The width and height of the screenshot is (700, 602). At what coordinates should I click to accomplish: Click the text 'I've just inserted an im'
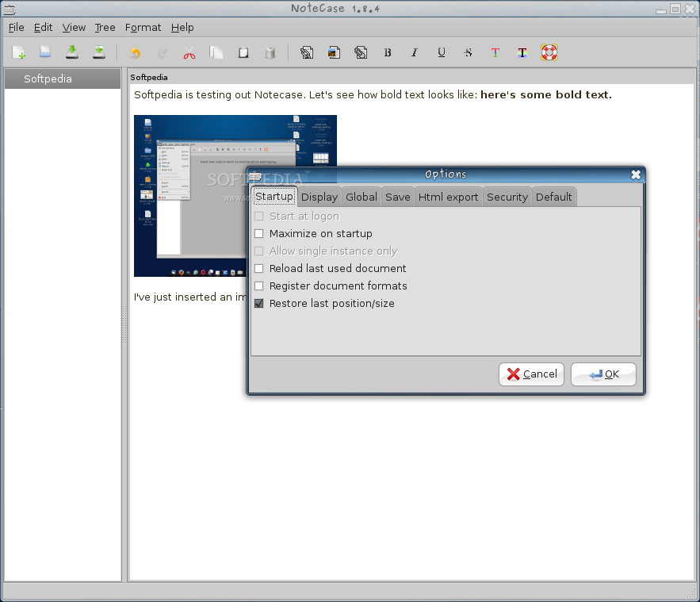click(x=189, y=297)
